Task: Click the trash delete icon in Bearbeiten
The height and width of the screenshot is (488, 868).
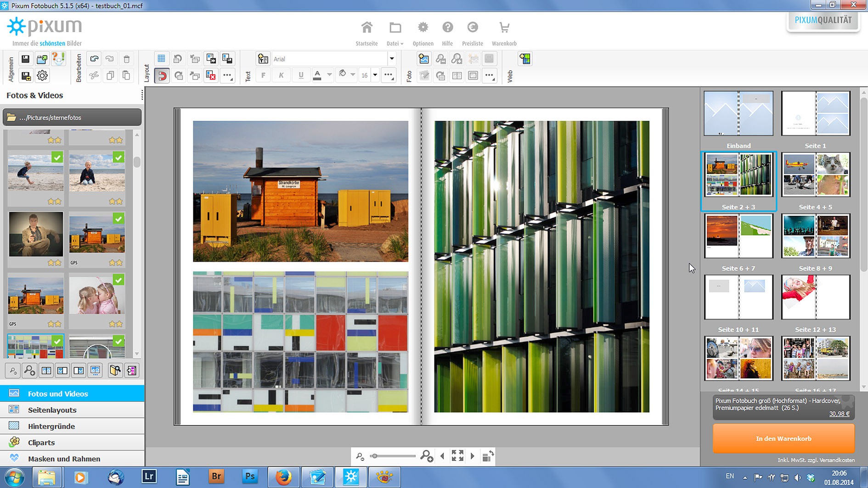Action: coord(127,59)
